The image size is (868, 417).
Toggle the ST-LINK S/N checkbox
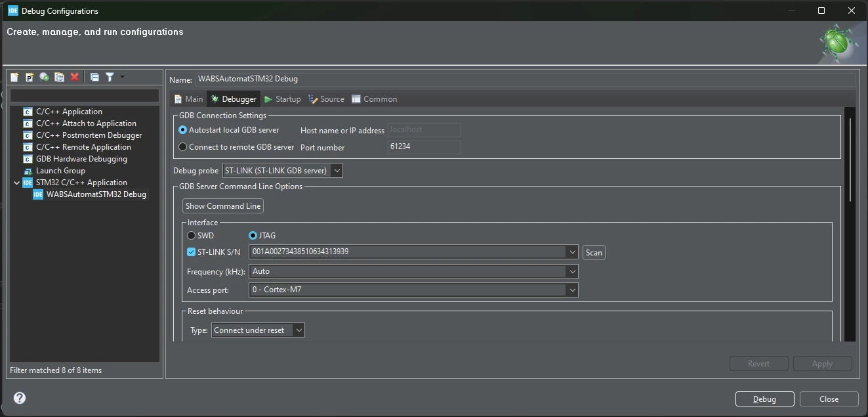pyautogui.click(x=191, y=252)
